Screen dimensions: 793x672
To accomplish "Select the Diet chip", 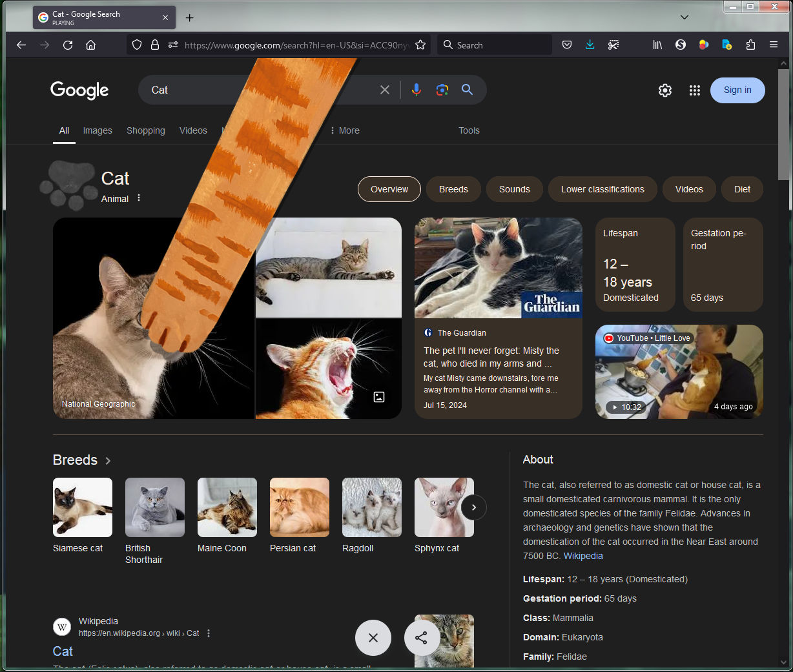I will (742, 189).
